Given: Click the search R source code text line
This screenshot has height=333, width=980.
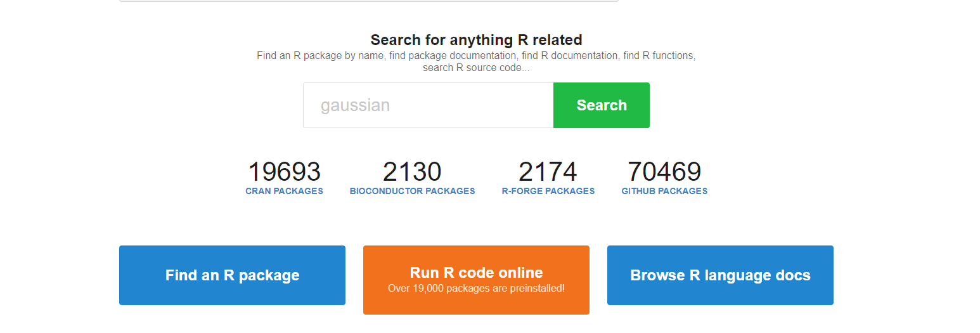Looking at the screenshot, I should 476,68.
